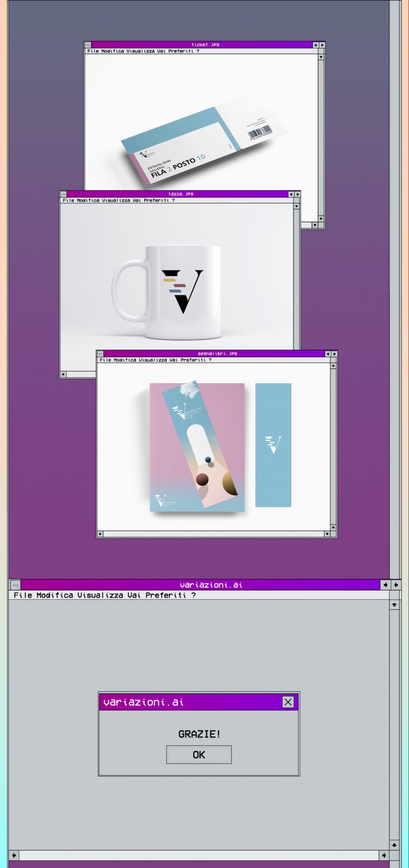Open Preferiti menu in segnalibri.jpg window
Screen dimensions: 409x868
point(193,360)
